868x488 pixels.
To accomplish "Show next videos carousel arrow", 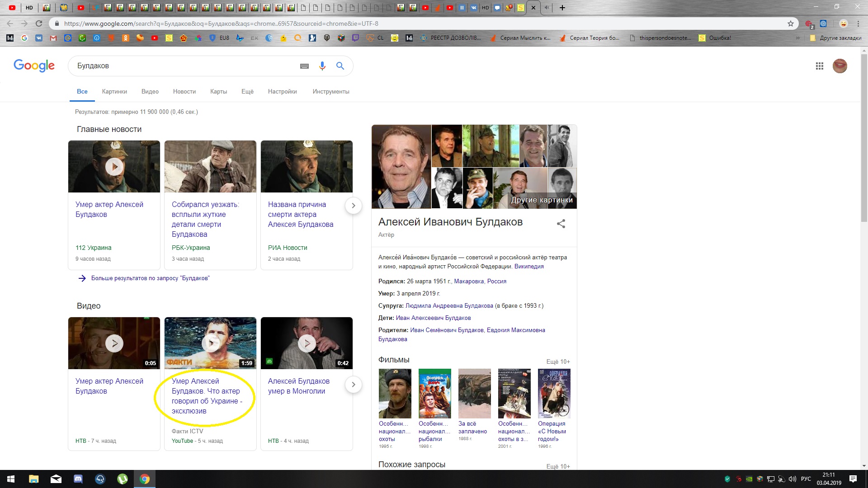I will click(x=353, y=385).
